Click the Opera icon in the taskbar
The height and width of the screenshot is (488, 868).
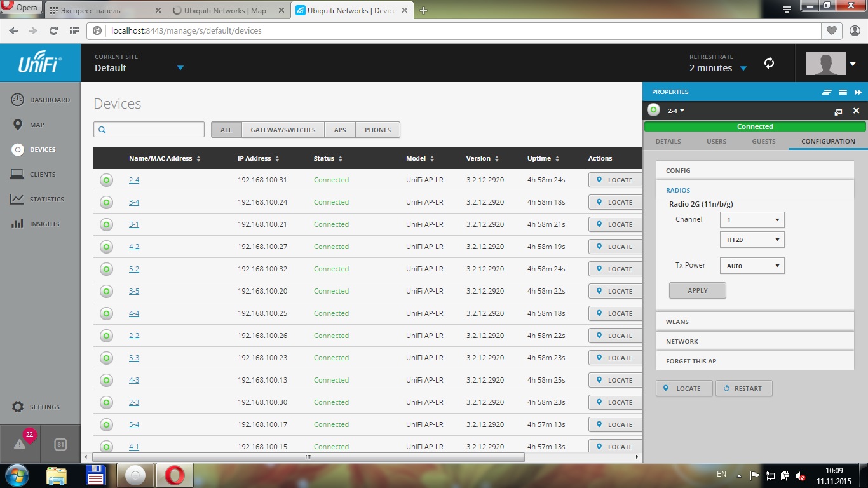click(175, 475)
